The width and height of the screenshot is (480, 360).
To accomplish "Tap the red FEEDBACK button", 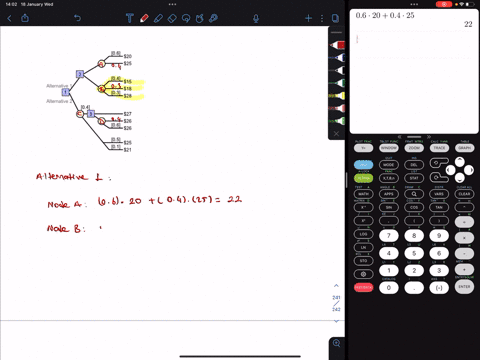I will tap(363, 287).
